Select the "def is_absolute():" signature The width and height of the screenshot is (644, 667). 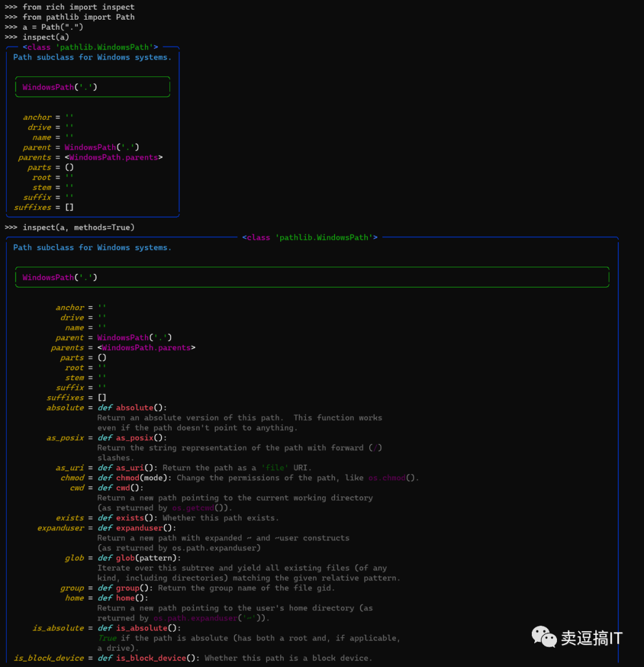[x=139, y=628]
